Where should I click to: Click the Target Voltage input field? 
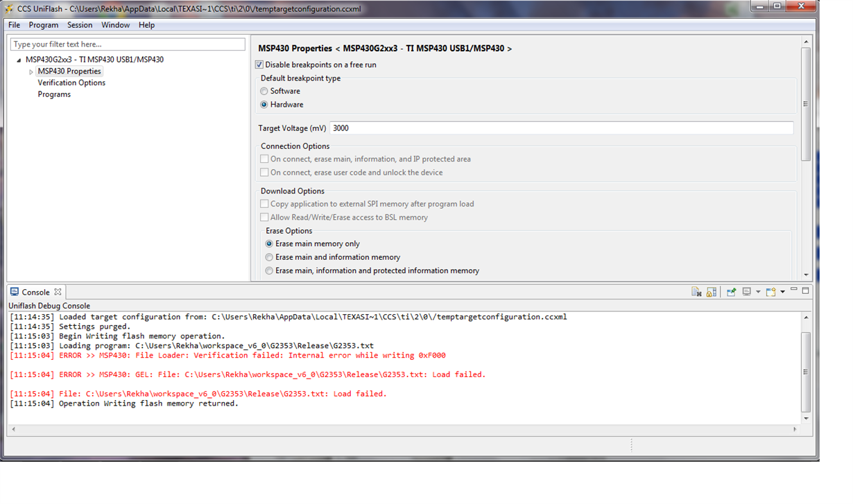[561, 128]
